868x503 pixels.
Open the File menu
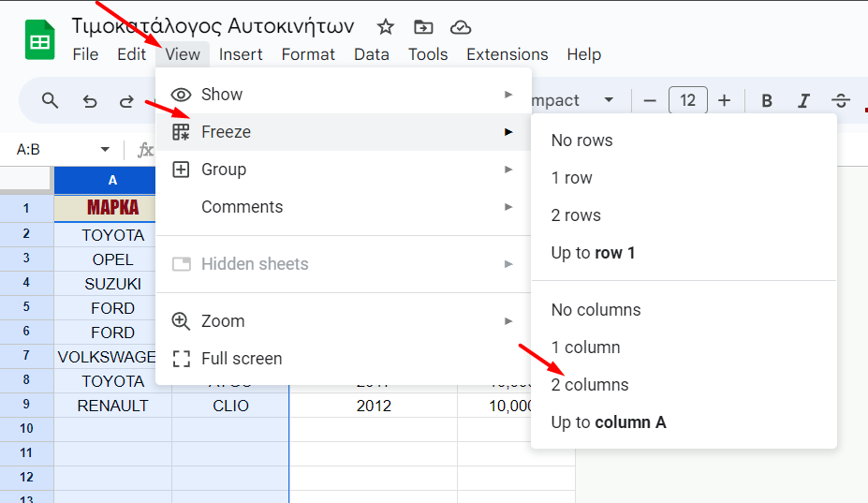click(x=85, y=54)
